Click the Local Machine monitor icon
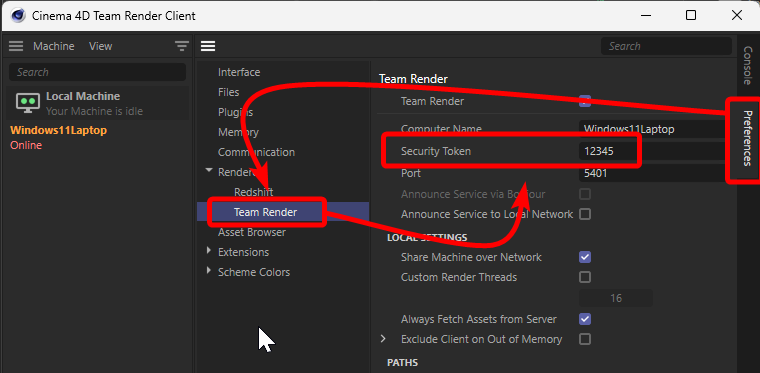Screen dimensions: 760x373 tap(28, 103)
